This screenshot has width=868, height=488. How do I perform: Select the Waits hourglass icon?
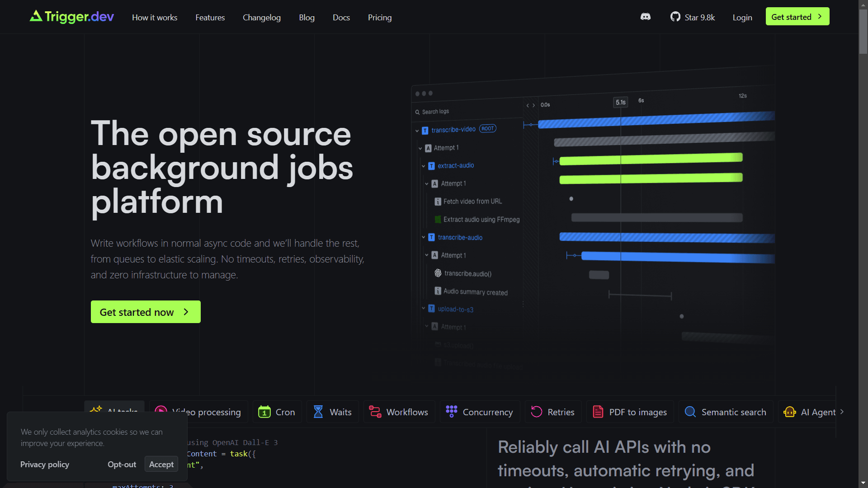[x=319, y=412]
